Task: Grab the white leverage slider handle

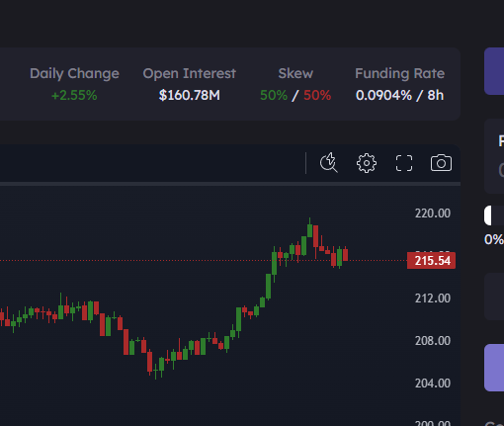Action: pos(488,215)
